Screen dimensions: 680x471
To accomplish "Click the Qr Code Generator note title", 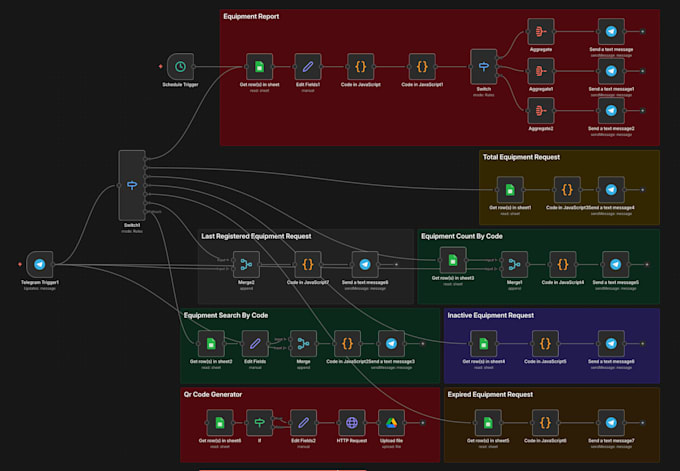I will coord(212,394).
